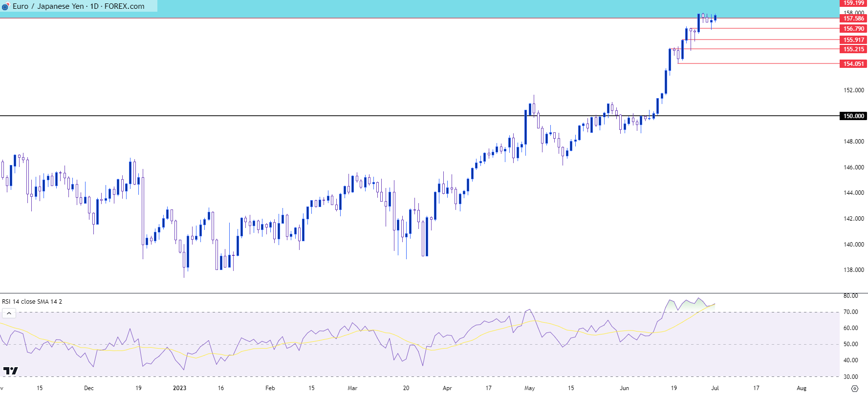Click 148.000 on the price axis
868x394 pixels.
(853, 142)
